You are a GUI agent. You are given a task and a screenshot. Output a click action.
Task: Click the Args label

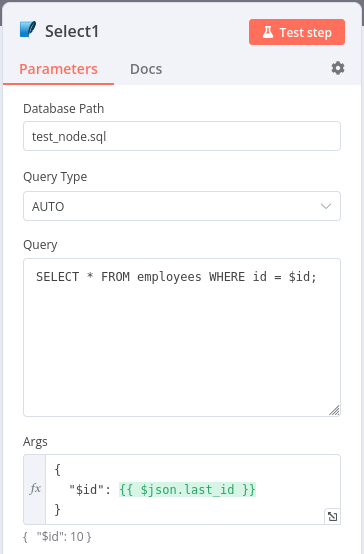click(35, 442)
